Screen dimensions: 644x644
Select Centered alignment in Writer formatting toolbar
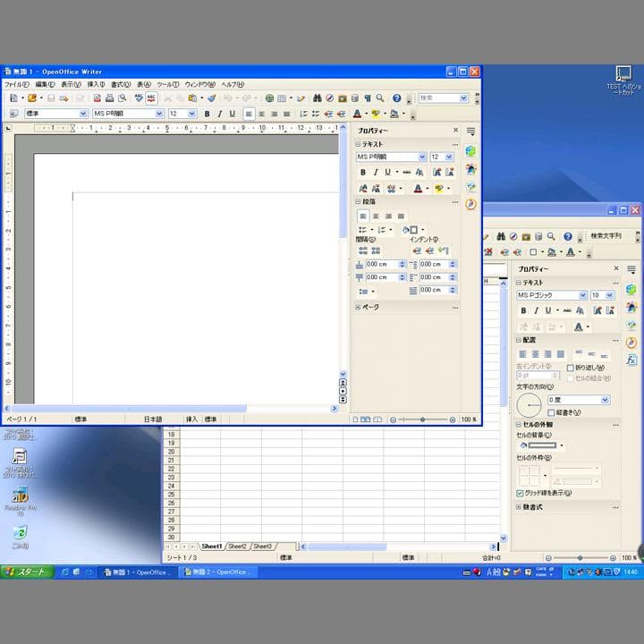[x=261, y=114]
